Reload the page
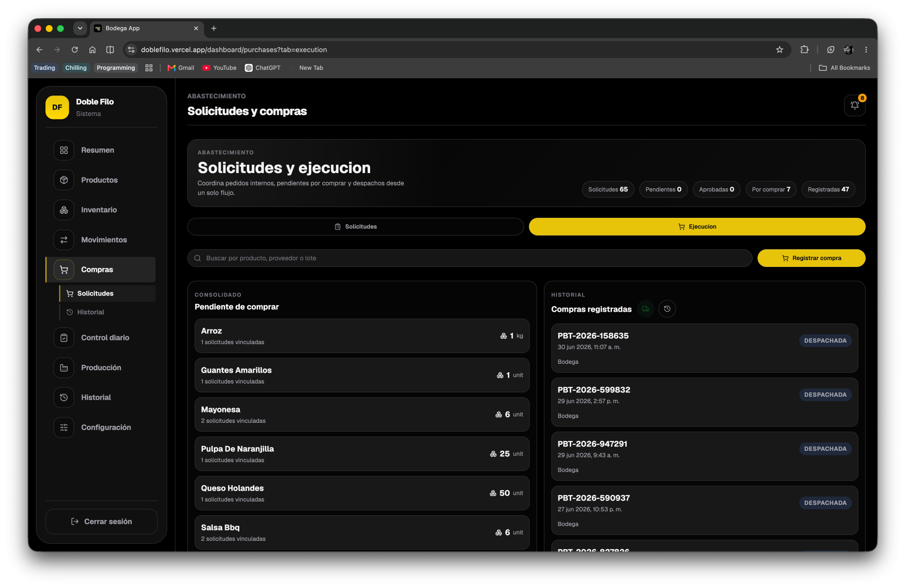 pos(75,50)
